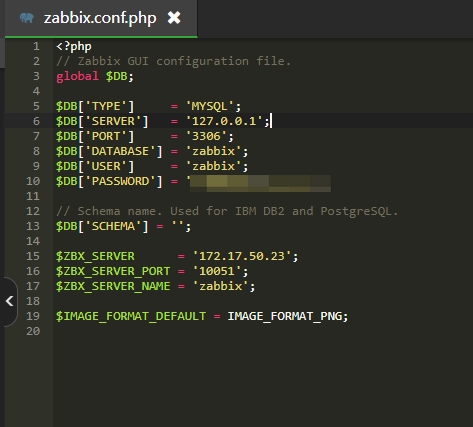Click the '10051' port string
Screen dimensions: 473x427
tap(217, 271)
